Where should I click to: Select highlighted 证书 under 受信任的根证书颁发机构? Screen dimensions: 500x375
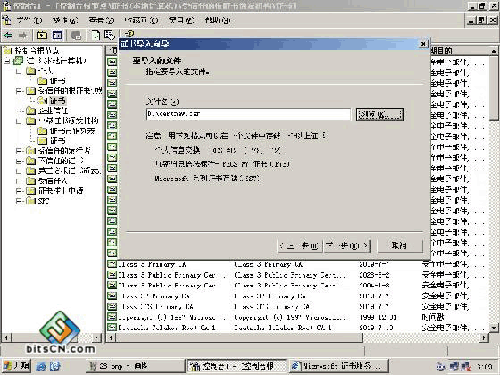pos(57,100)
